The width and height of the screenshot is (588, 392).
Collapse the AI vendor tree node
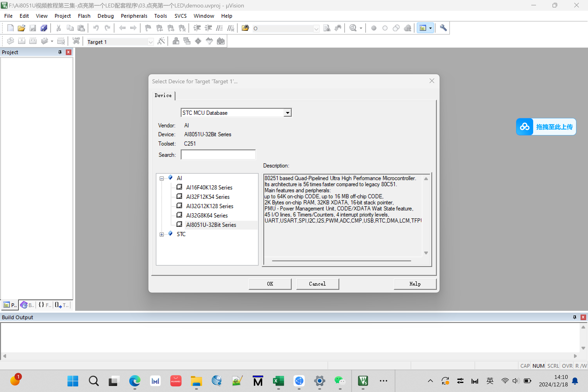(162, 178)
